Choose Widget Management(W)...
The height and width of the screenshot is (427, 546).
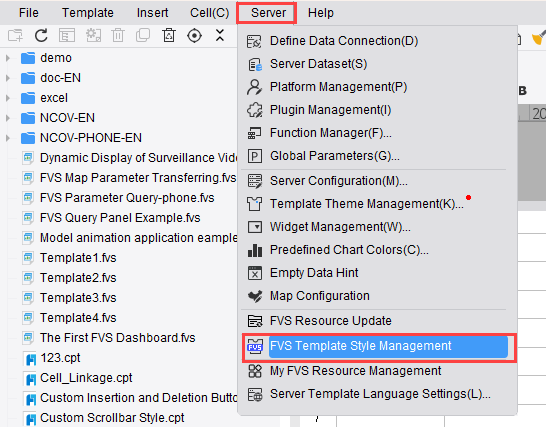[x=340, y=227]
